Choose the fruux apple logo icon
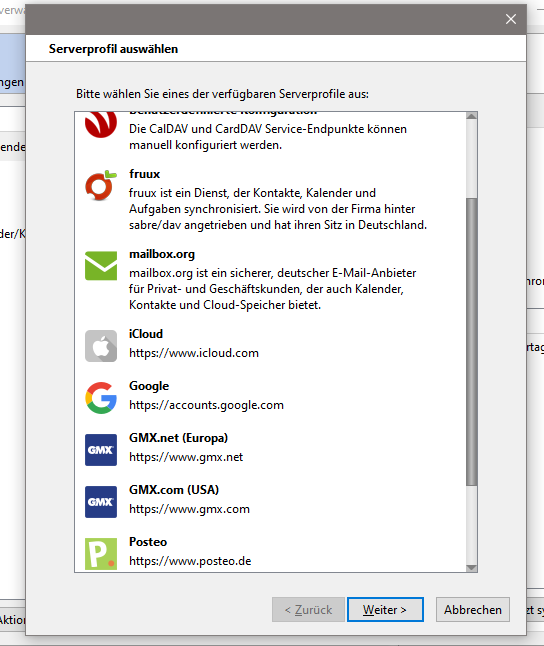The image size is (544, 646). (x=101, y=185)
